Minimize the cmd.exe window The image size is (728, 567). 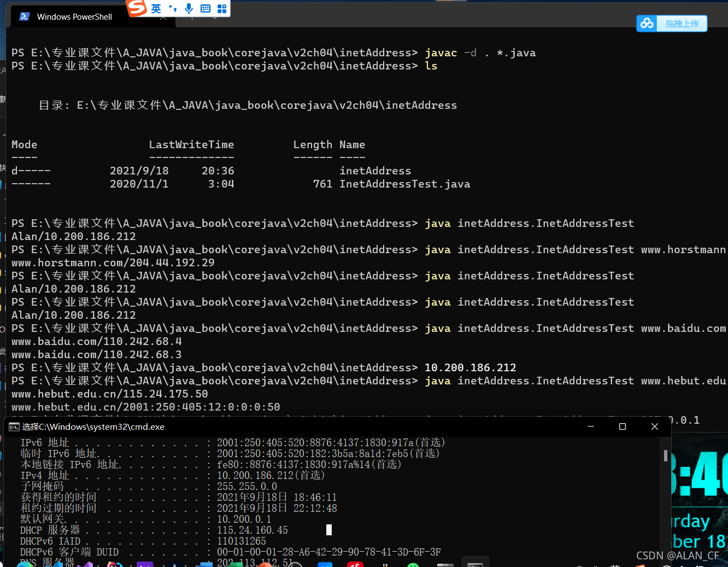(591, 426)
